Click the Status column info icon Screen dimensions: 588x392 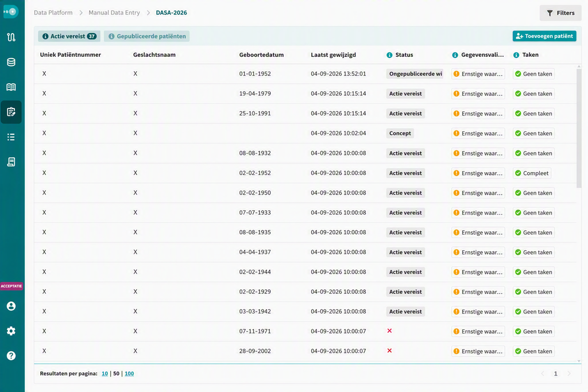pyautogui.click(x=390, y=55)
